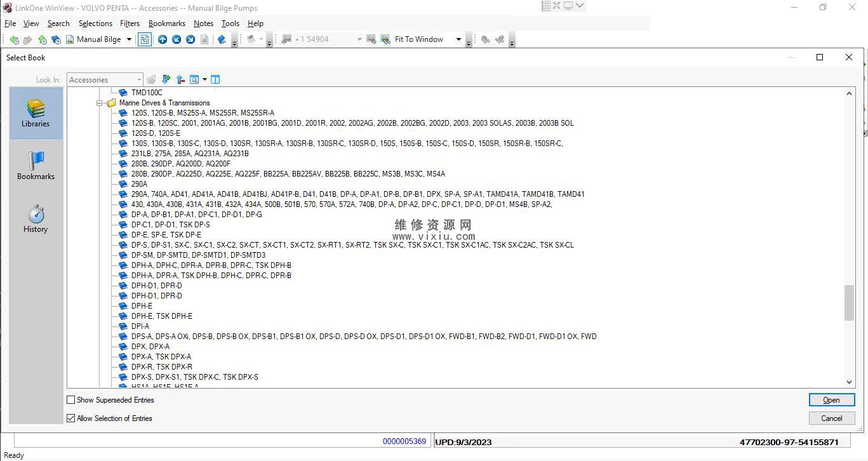Select the DPX, DPX-A book
This screenshot has height=461, width=868.
150,347
